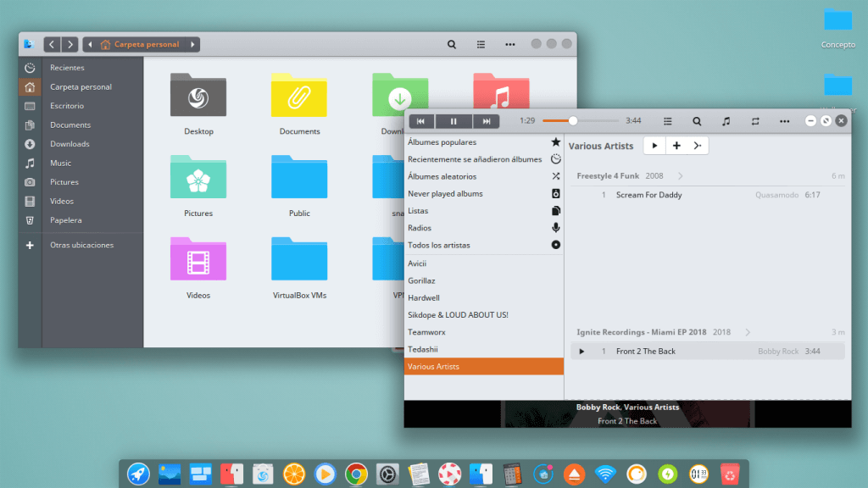Go back in the file manager
This screenshot has width=868, height=488.
[52, 44]
